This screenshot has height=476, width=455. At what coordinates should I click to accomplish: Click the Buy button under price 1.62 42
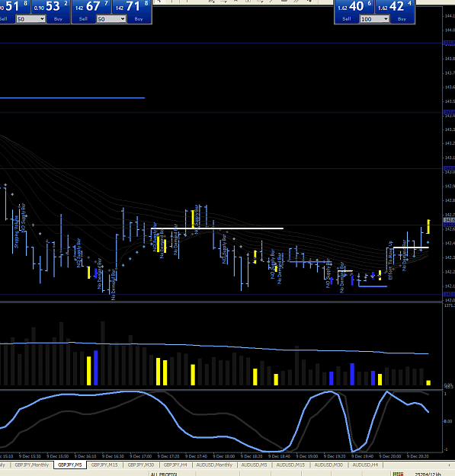pos(402,19)
